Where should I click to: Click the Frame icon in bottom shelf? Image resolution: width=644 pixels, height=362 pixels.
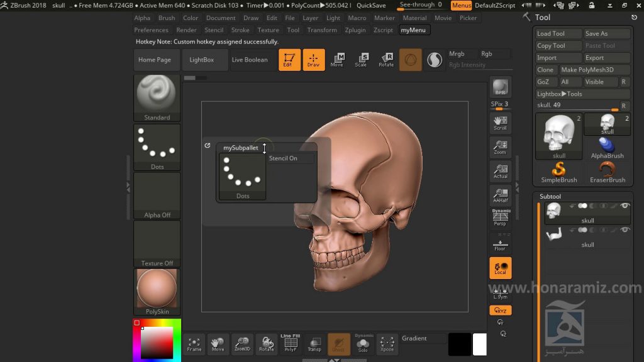tap(194, 344)
